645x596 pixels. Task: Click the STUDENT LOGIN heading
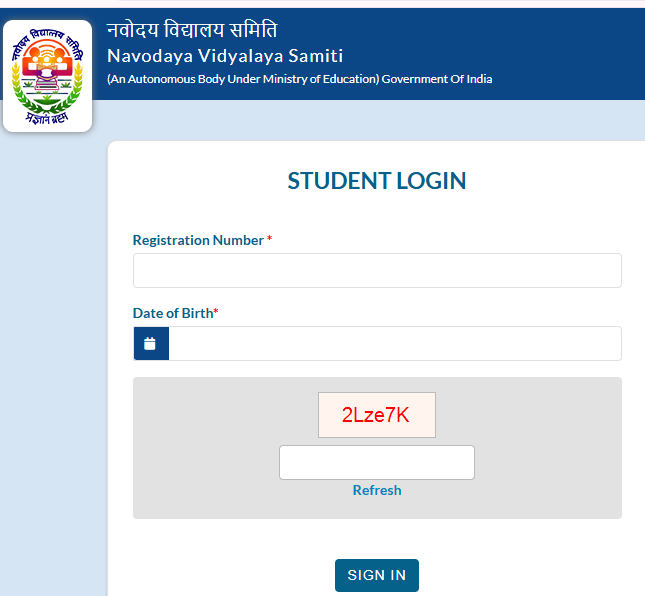click(x=377, y=181)
